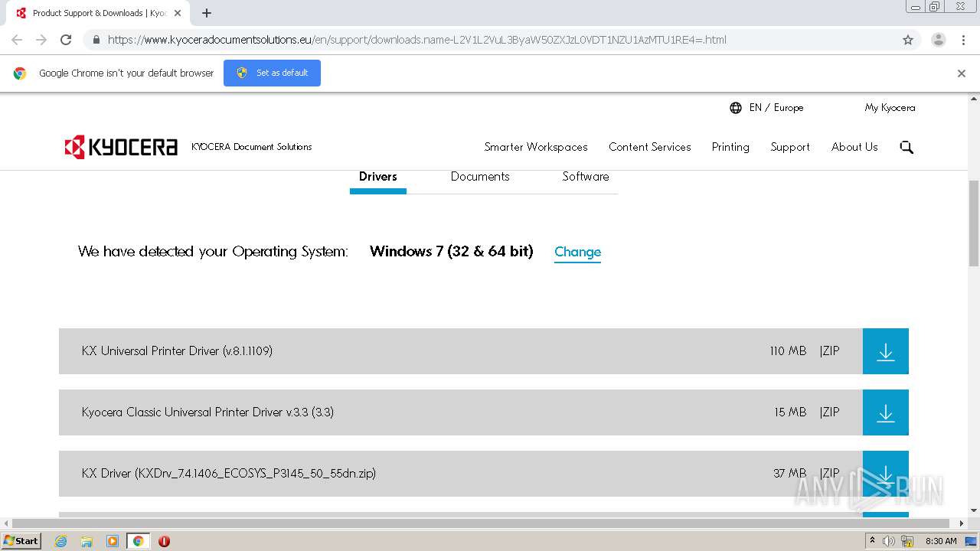Click the vertical page scrollbar thumb
Image resolution: width=980 pixels, height=551 pixels.
click(x=974, y=223)
